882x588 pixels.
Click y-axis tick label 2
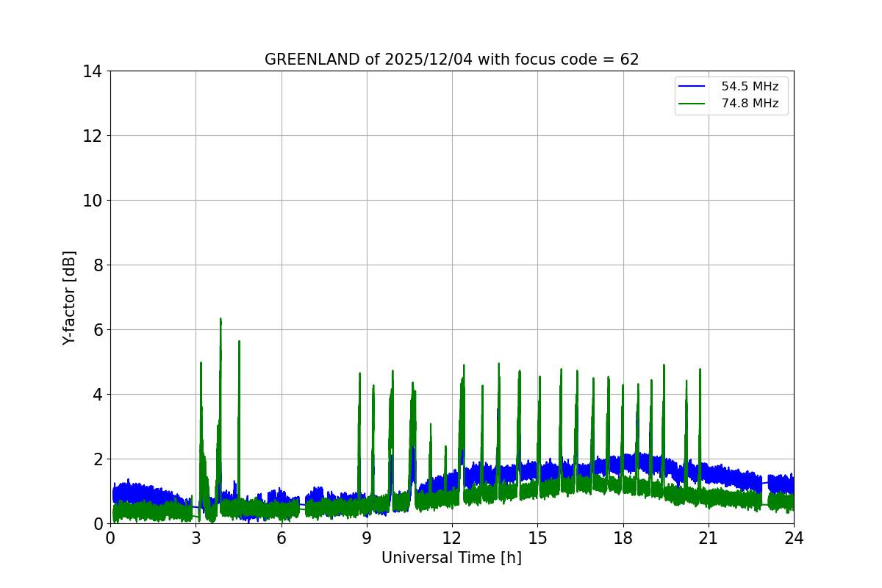[98, 459]
